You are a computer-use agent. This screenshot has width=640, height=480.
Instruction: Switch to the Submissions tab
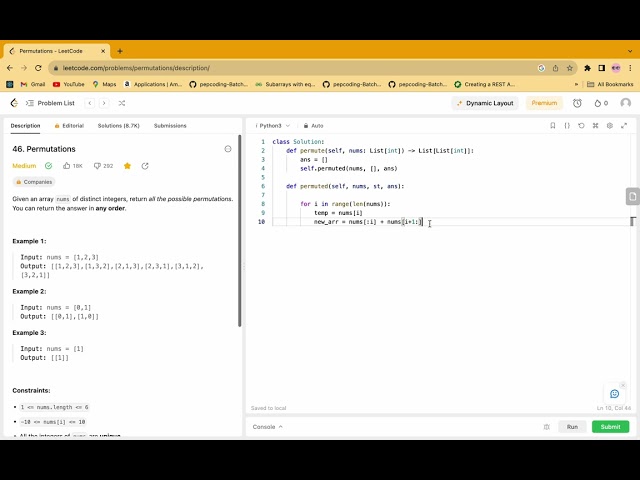[x=170, y=126]
